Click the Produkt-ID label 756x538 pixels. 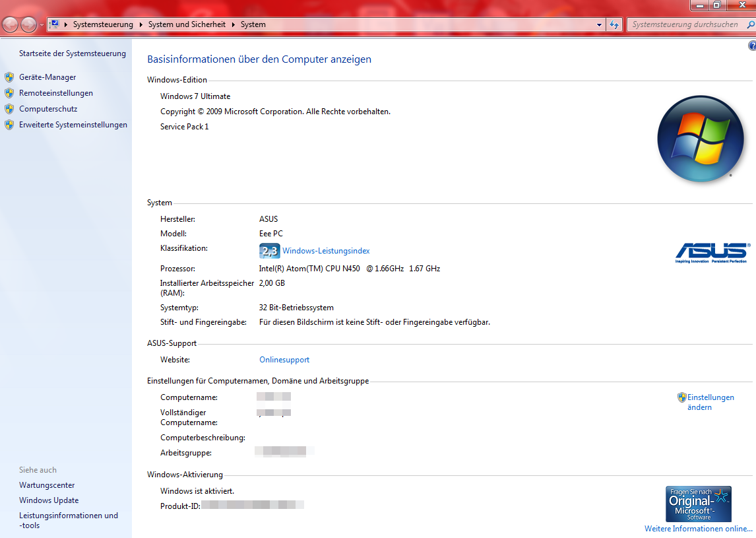[x=180, y=506]
